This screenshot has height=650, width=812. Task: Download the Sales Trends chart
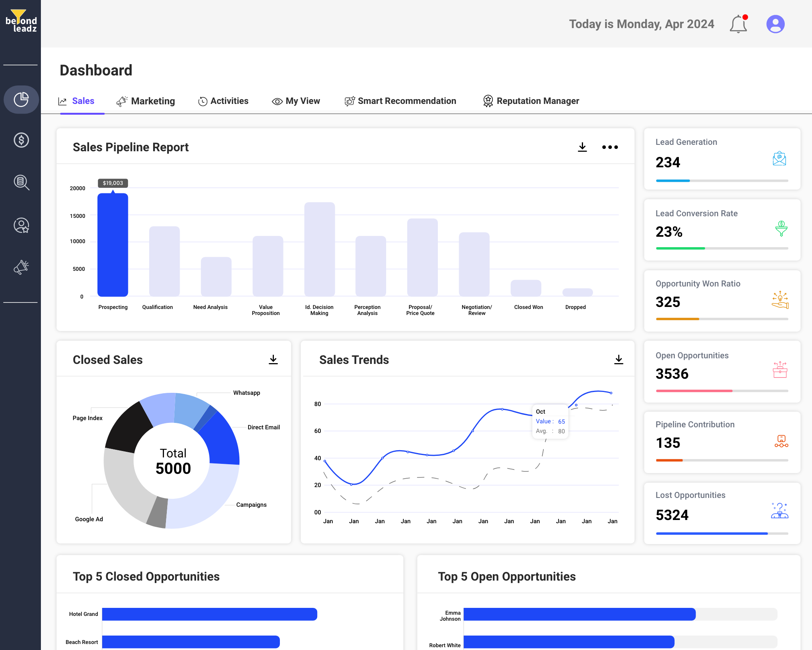pos(619,360)
